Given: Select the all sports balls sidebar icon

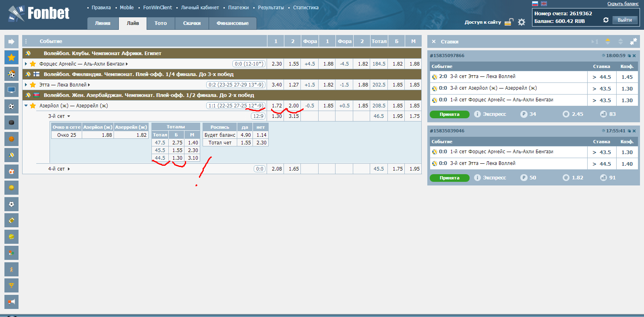Looking at the screenshot, I should (x=11, y=74).
